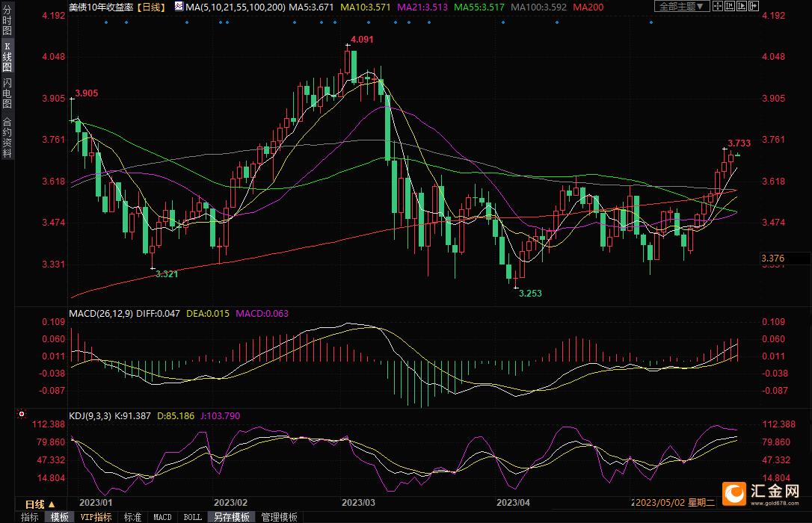Click the MACD(26,12,9) indicator label
Screen dimensions: 812x523
pos(101,314)
